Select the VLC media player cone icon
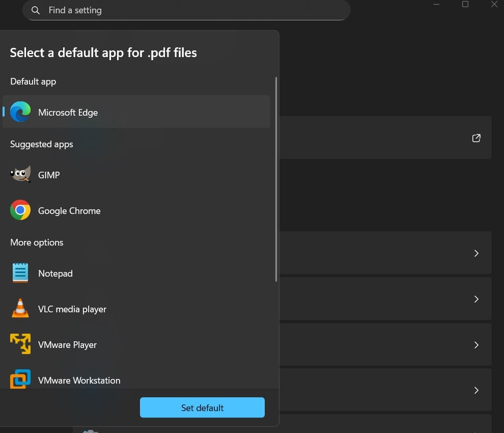Viewport: 504px width, 433px height. [x=20, y=309]
